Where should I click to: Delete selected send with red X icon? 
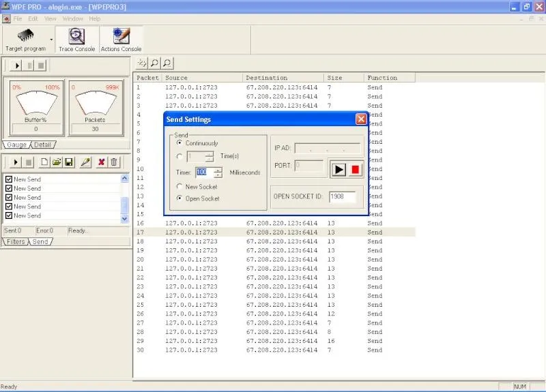click(x=101, y=162)
